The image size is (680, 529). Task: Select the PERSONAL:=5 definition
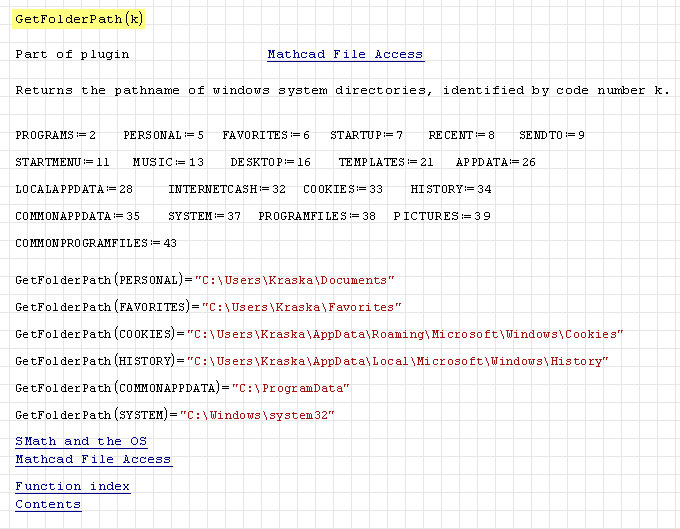click(x=164, y=135)
